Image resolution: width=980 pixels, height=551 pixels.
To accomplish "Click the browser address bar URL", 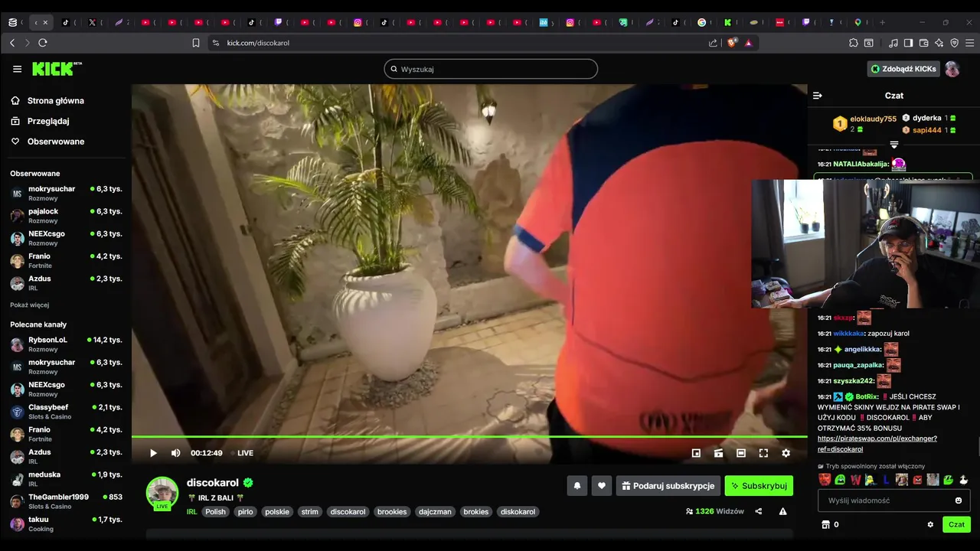I will point(258,43).
